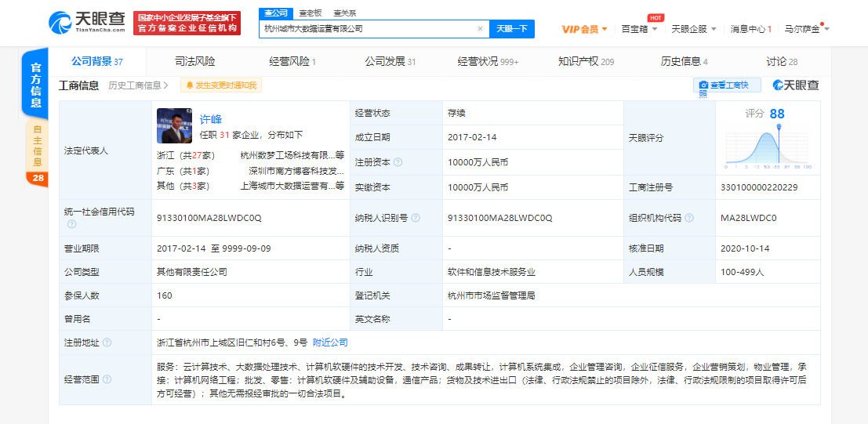The image size is (868, 424).
Task: Click the industry value 软件和信息技术服务业
Action: click(492, 272)
